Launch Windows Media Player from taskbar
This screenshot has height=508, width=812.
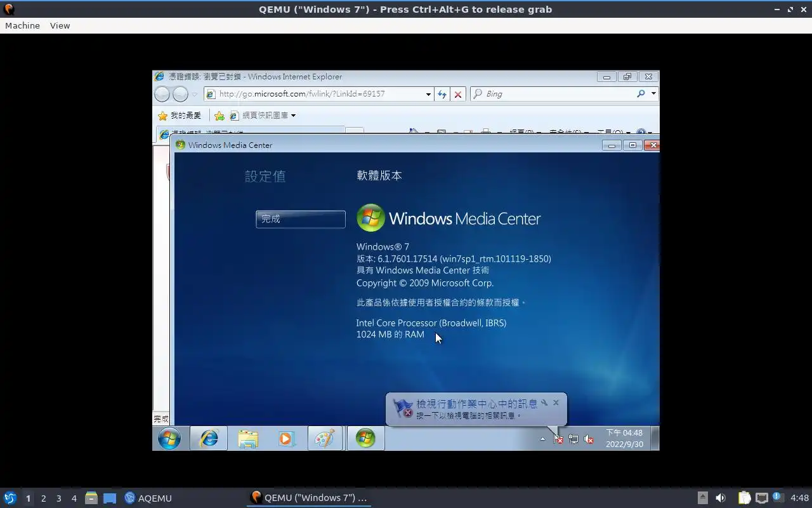click(286, 438)
